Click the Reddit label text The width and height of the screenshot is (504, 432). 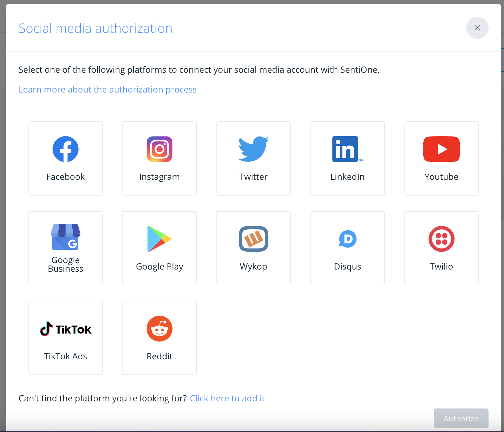(x=160, y=356)
